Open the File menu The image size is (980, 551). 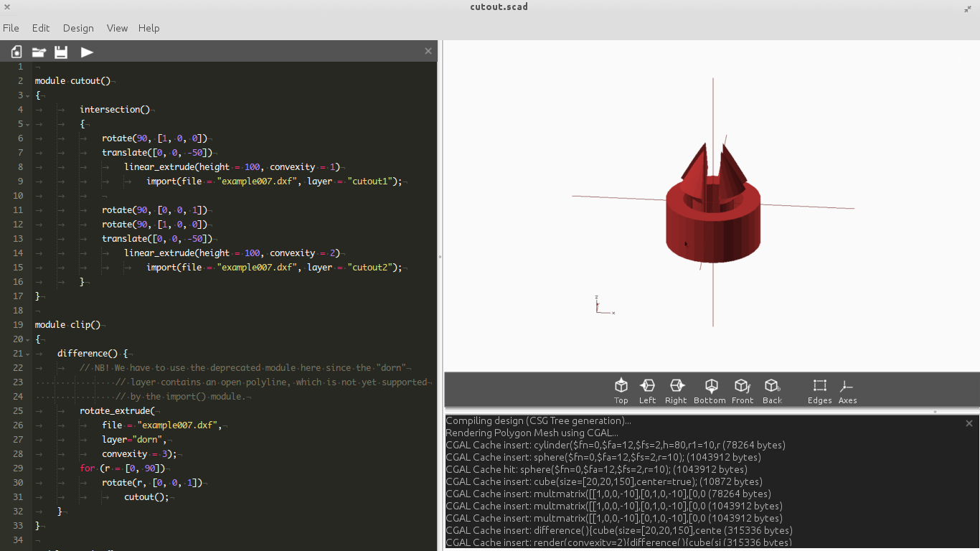point(11,28)
